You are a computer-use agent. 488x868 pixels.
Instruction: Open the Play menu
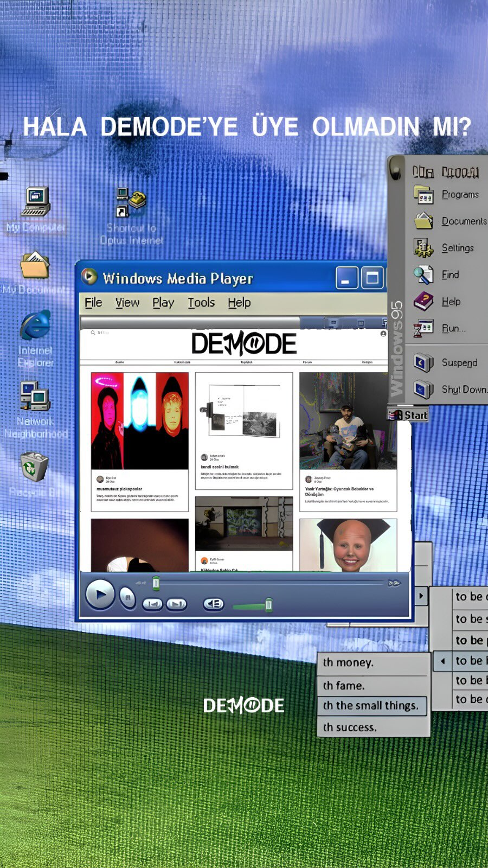(163, 303)
